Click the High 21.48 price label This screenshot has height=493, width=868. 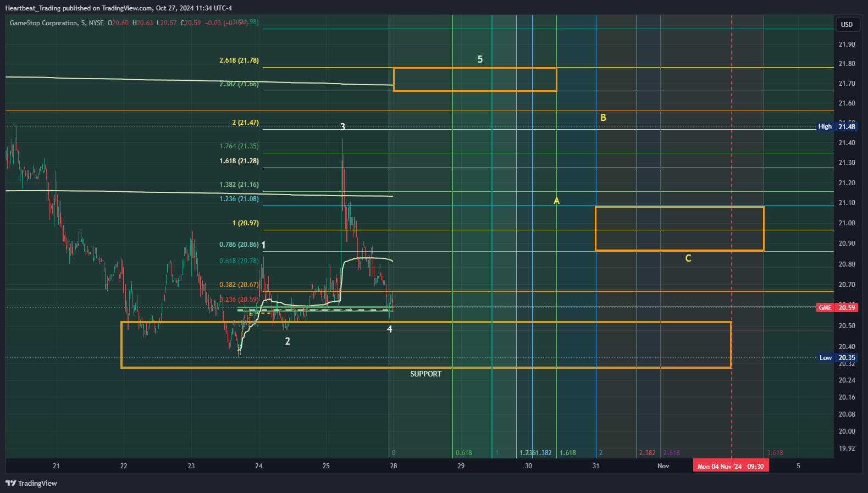point(837,126)
